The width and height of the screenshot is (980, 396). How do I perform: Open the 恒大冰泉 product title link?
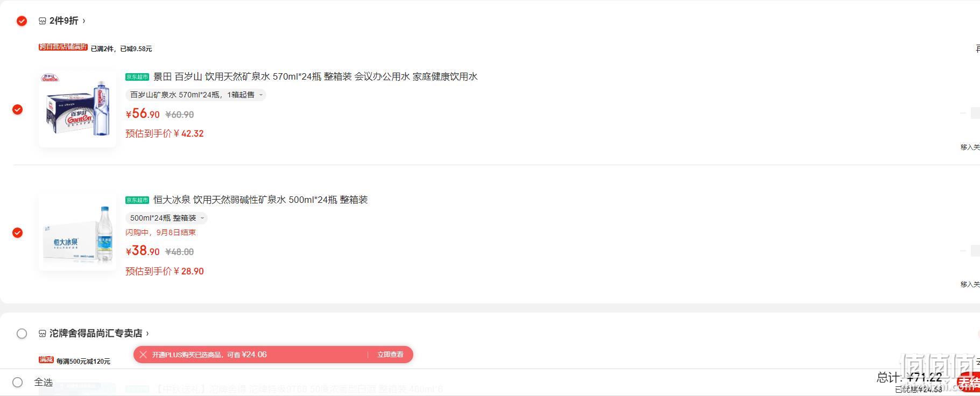260,200
